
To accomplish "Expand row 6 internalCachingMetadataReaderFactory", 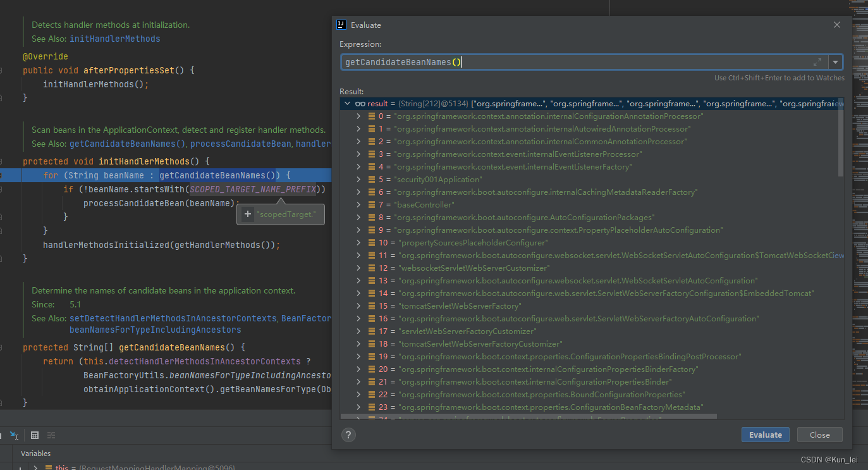I will pyautogui.click(x=358, y=192).
